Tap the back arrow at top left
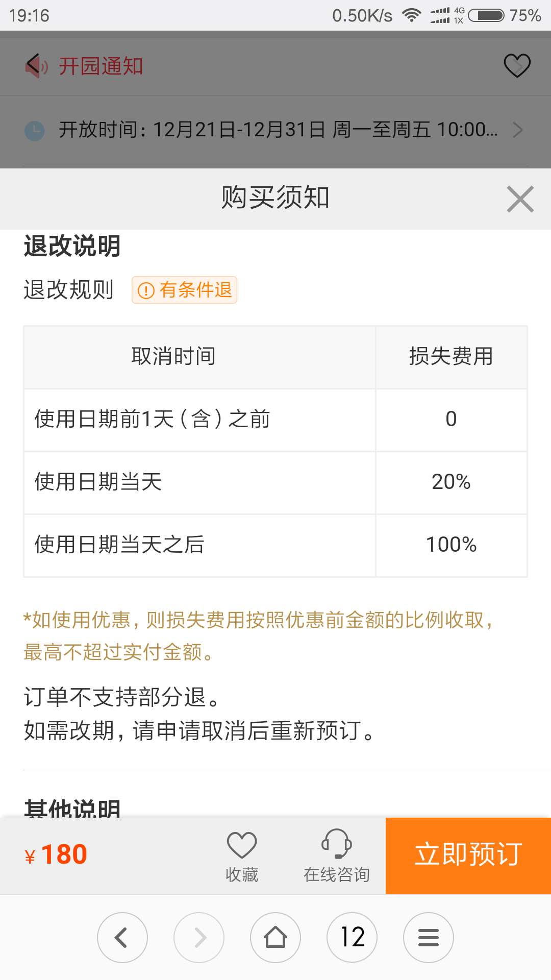The image size is (551, 980). click(x=33, y=65)
